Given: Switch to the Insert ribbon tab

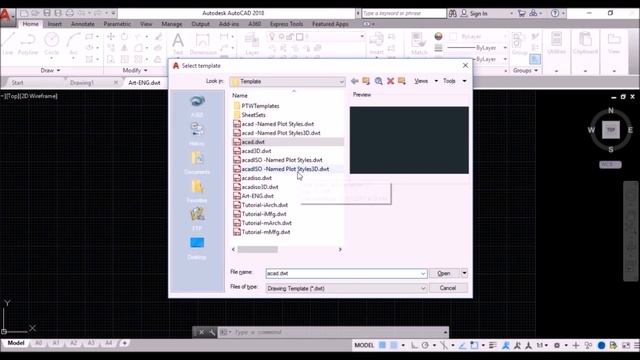Looking at the screenshot, I should [55, 24].
